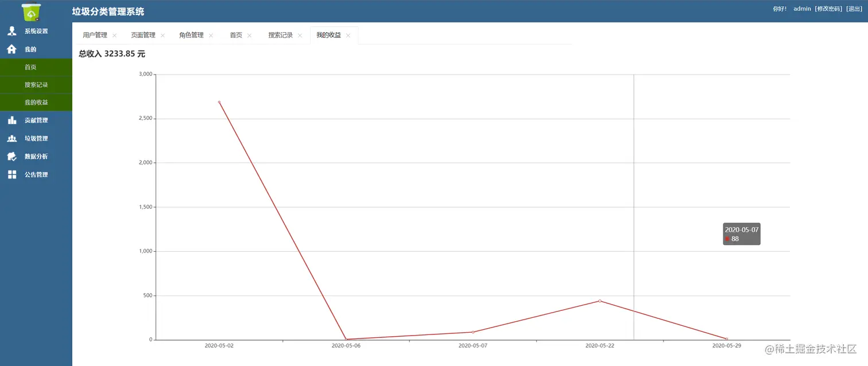Click the 系统设置 user icon

[11, 31]
